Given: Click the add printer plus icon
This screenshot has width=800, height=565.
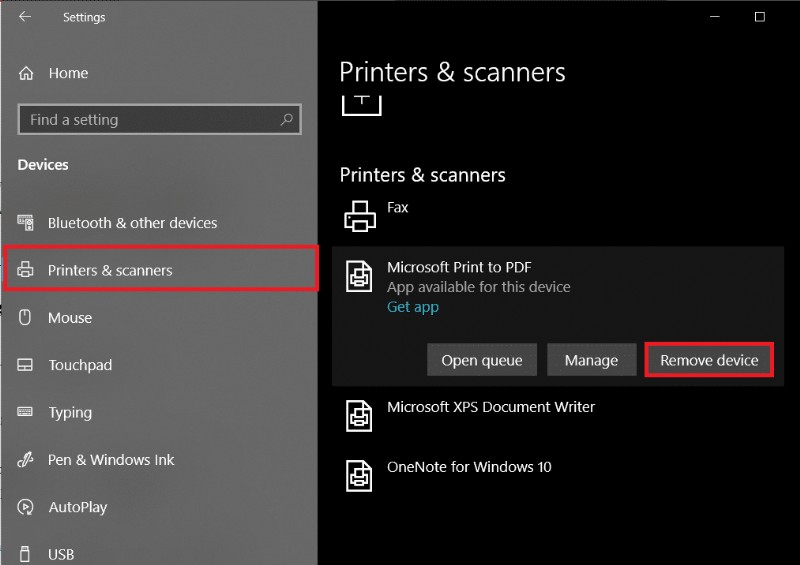Looking at the screenshot, I should (362, 105).
